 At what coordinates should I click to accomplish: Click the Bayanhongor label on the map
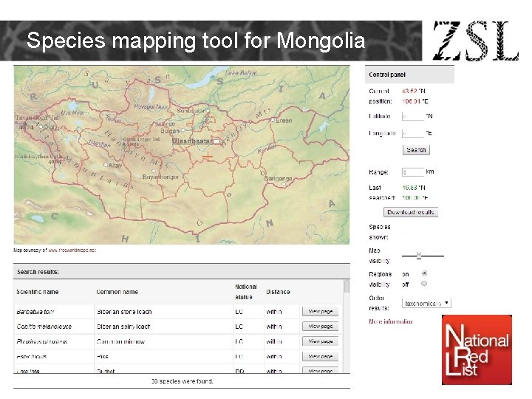pyautogui.click(x=160, y=177)
